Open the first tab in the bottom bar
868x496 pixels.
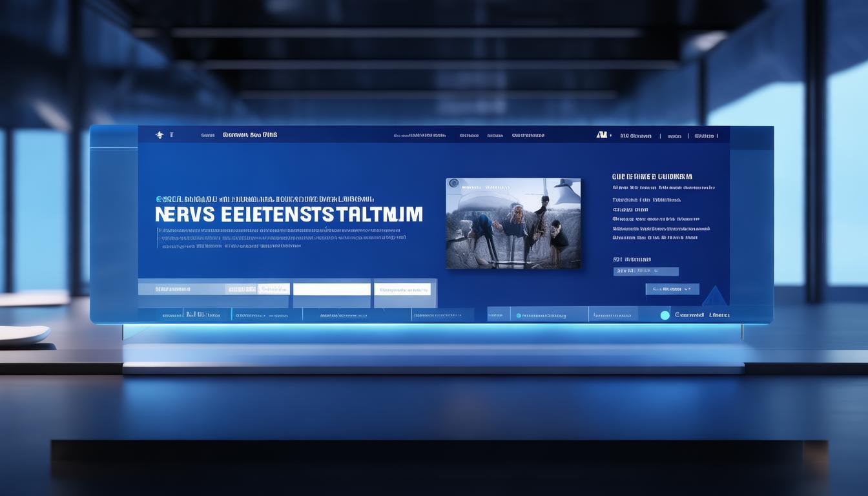click(x=172, y=315)
